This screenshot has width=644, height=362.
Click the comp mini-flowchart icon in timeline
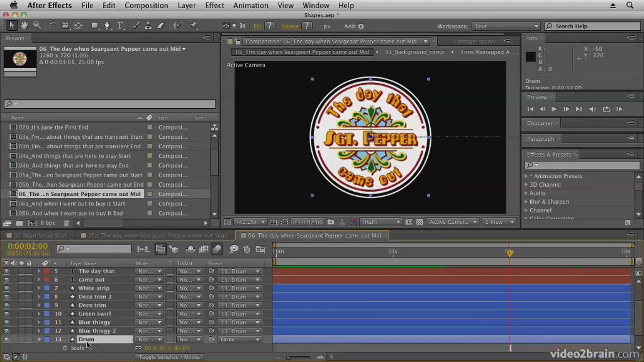coord(143,249)
